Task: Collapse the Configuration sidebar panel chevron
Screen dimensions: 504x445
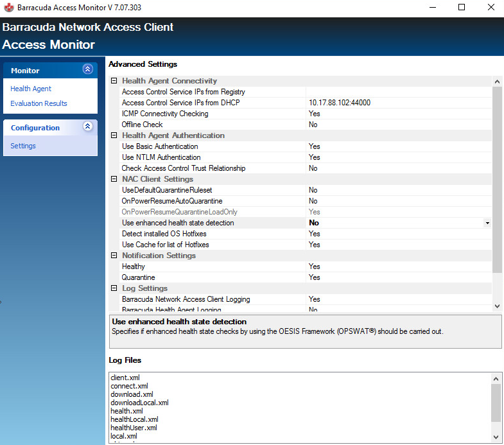Action: (88, 126)
